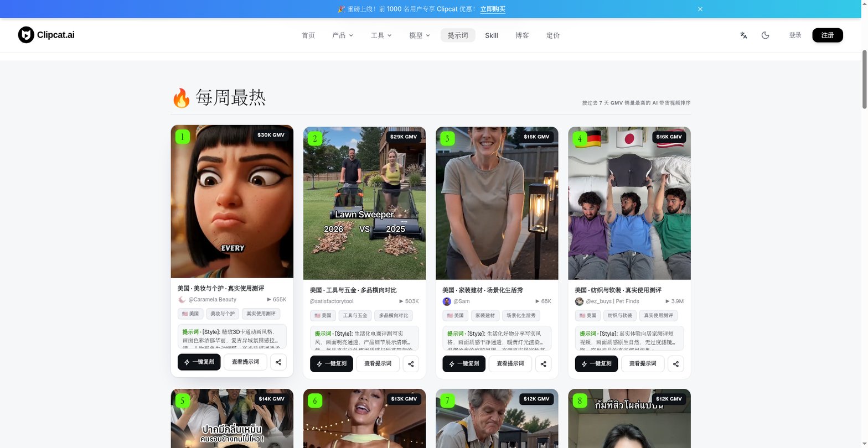Click the Clipcat.ai logo
Image resolution: width=868 pixels, height=448 pixels.
(x=46, y=35)
